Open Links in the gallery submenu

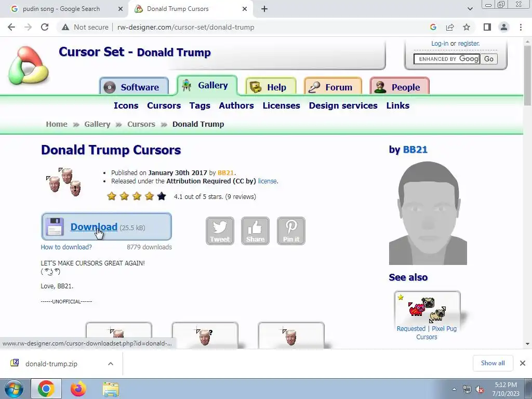click(397, 105)
